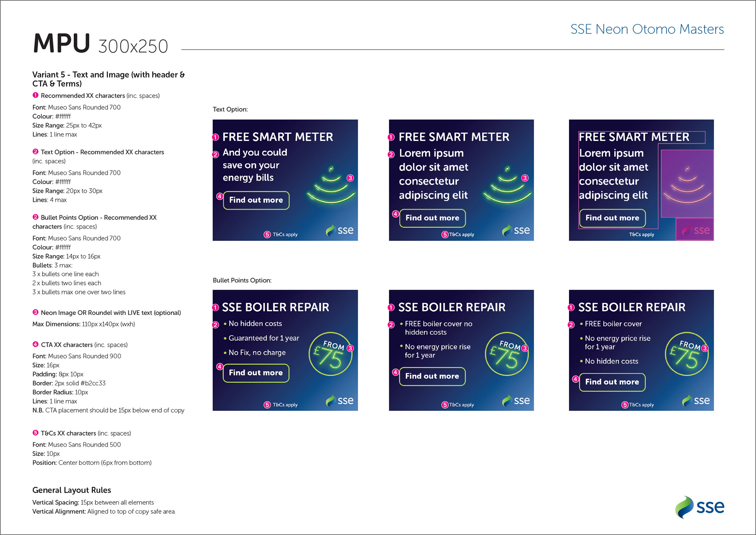Viewport: 756px width, 535px height.
Task: Click 'FREE boiler cover no hidden costs' bullet
Action: coord(436,328)
